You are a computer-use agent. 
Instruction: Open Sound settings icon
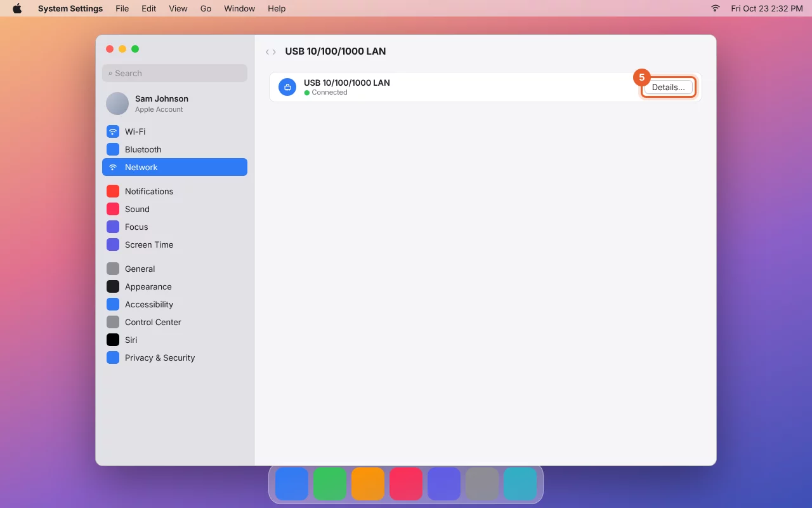point(113,209)
